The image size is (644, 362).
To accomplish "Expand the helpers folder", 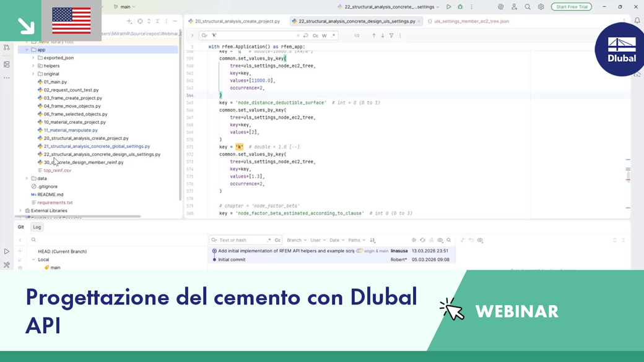I will point(33,66).
